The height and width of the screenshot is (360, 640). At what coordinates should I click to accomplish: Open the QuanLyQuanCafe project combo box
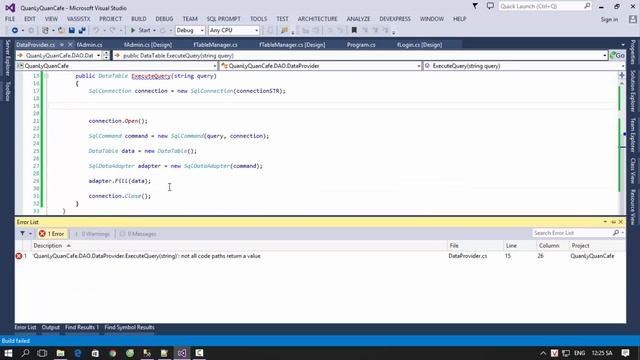coord(116,66)
